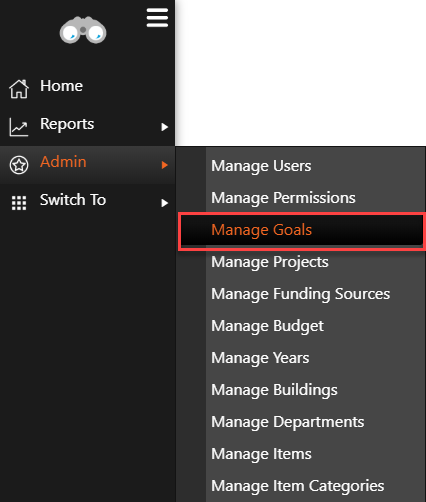Collapse the Admin submenu arrow
426x502 pixels.
pos(164,165)
